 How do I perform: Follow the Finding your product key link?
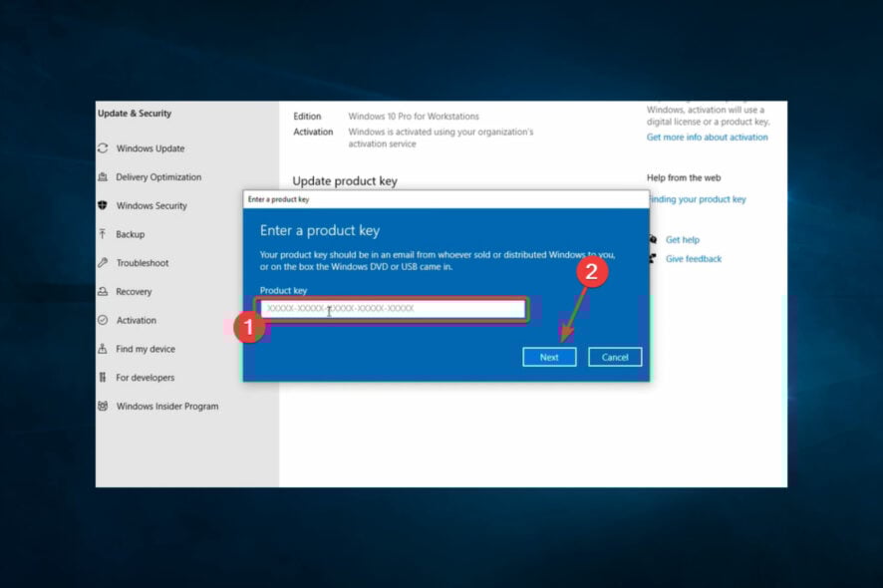[x=698, y=199]
